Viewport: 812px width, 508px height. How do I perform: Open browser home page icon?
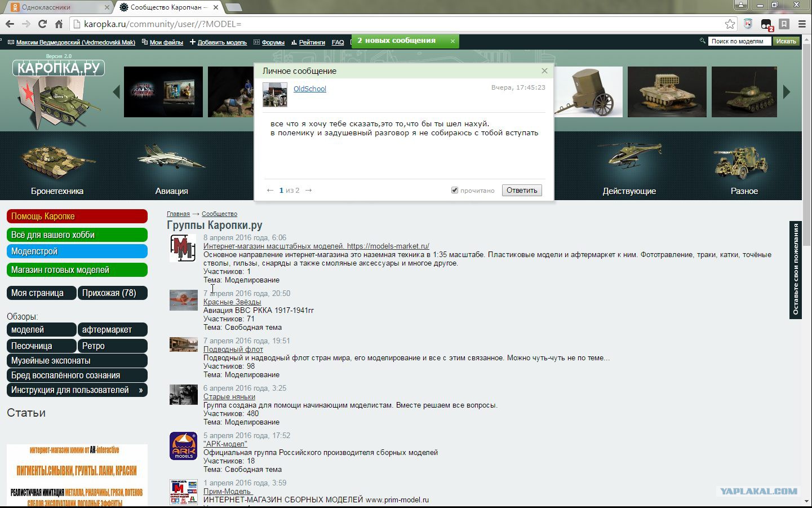[59, 24]
